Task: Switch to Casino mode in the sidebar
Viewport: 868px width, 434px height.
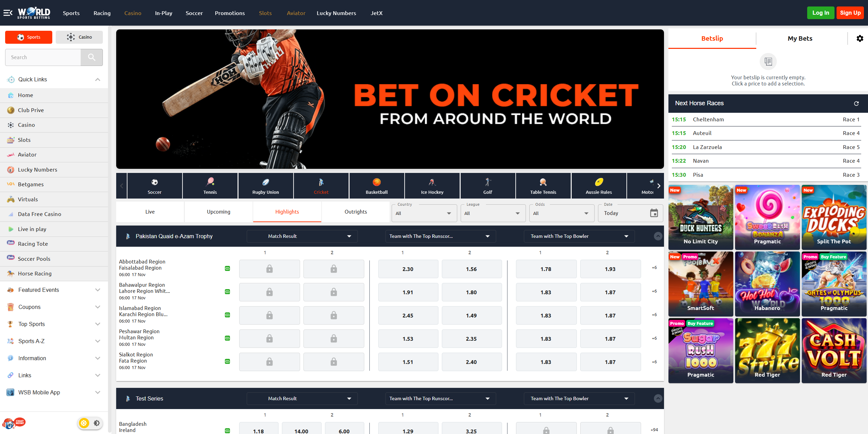Action: [x=79, y=37]
